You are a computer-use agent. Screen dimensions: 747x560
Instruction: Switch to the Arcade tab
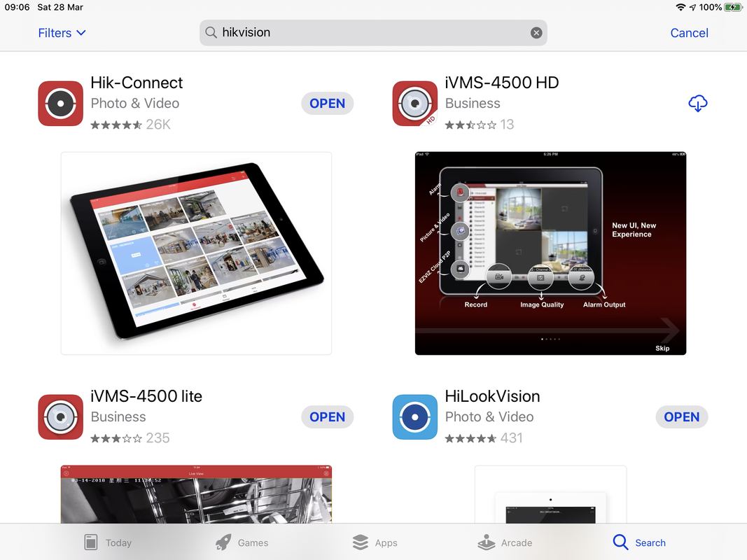click(x=505, y=542)
